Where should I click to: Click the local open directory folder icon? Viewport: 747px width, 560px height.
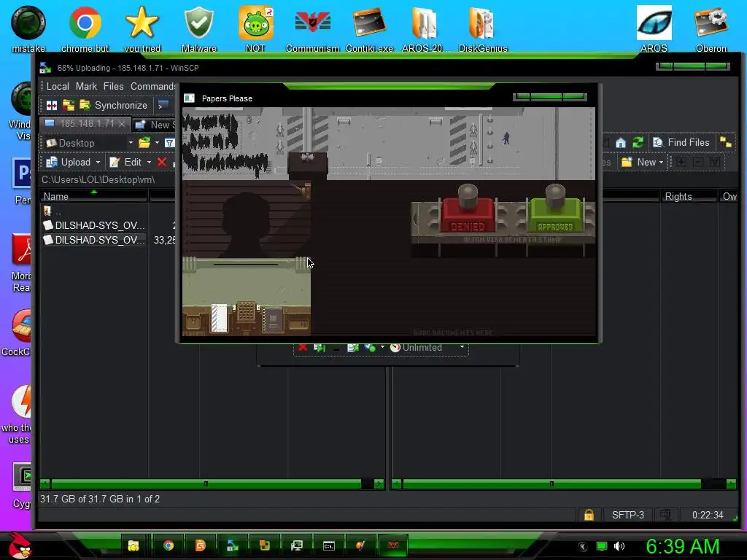click(x=144, y=143)
